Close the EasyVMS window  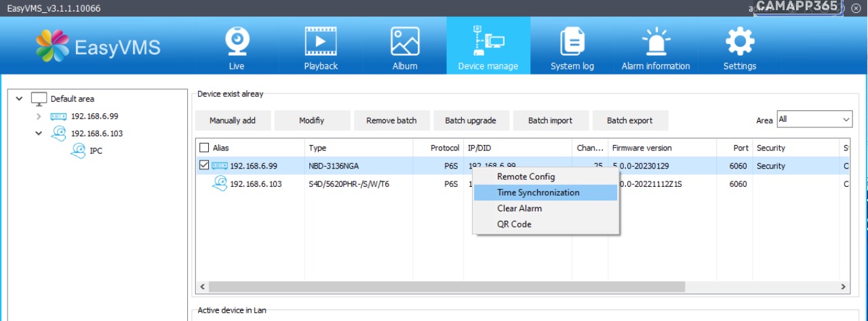pos(856,8)
